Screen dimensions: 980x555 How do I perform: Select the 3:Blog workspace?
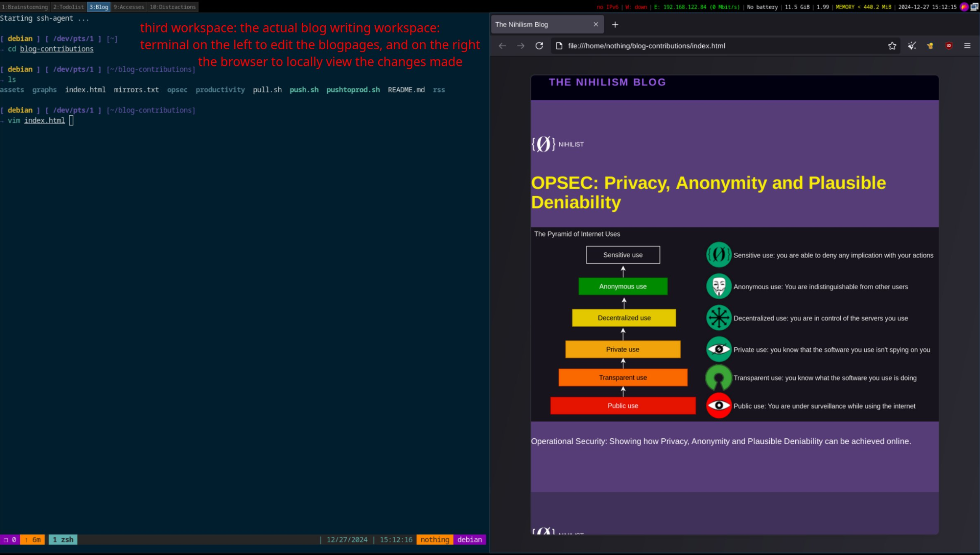(98, 7)
